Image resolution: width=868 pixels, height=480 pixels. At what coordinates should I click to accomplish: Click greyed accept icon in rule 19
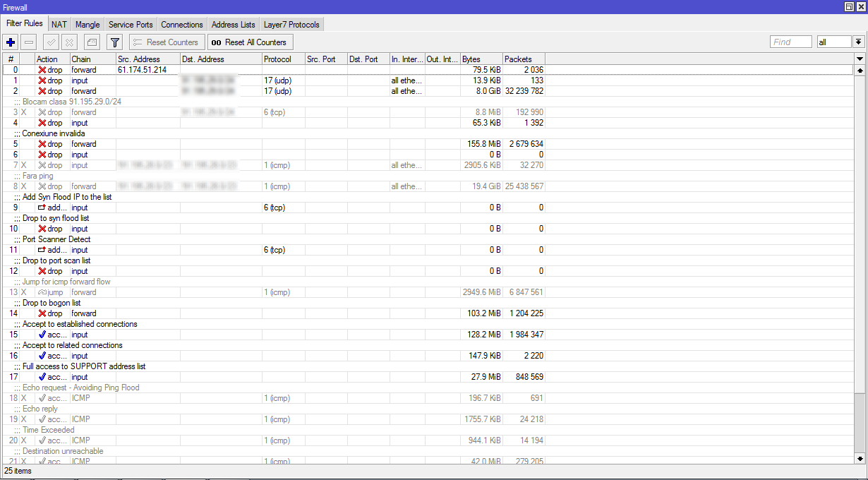tap(42, 419)
